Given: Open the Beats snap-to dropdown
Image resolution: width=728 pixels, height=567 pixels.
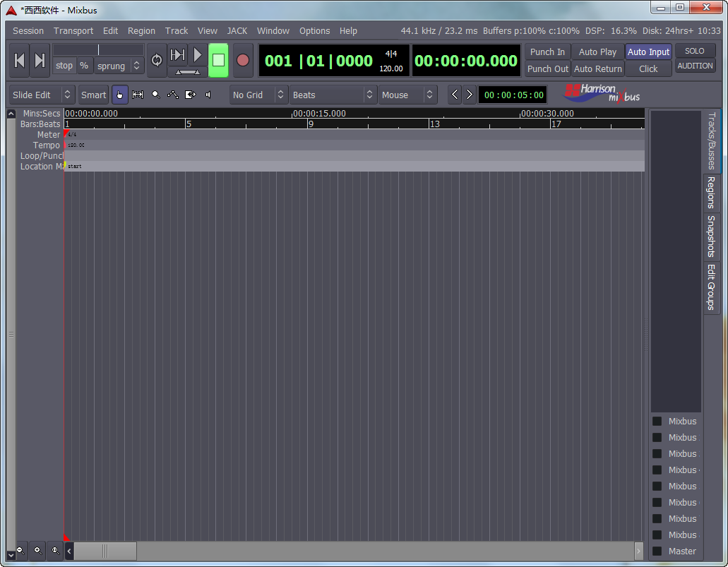Looking at the screenshot, I should pyautogui.click(x=333, y=95).
